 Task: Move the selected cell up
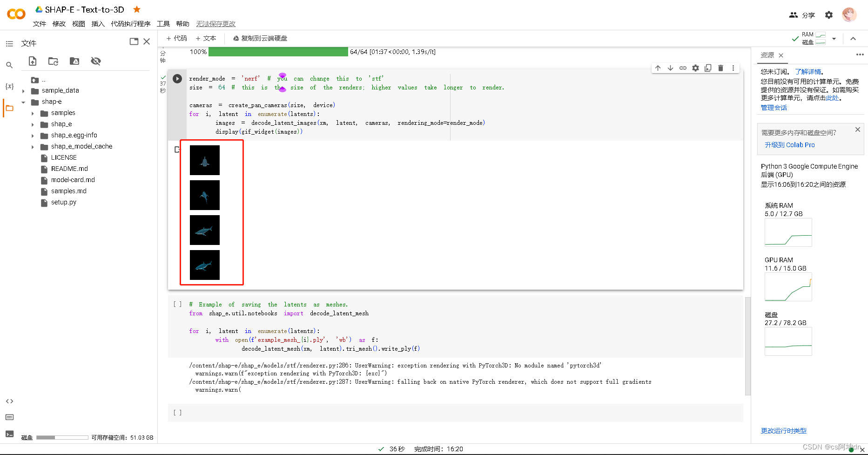[658, 68]
